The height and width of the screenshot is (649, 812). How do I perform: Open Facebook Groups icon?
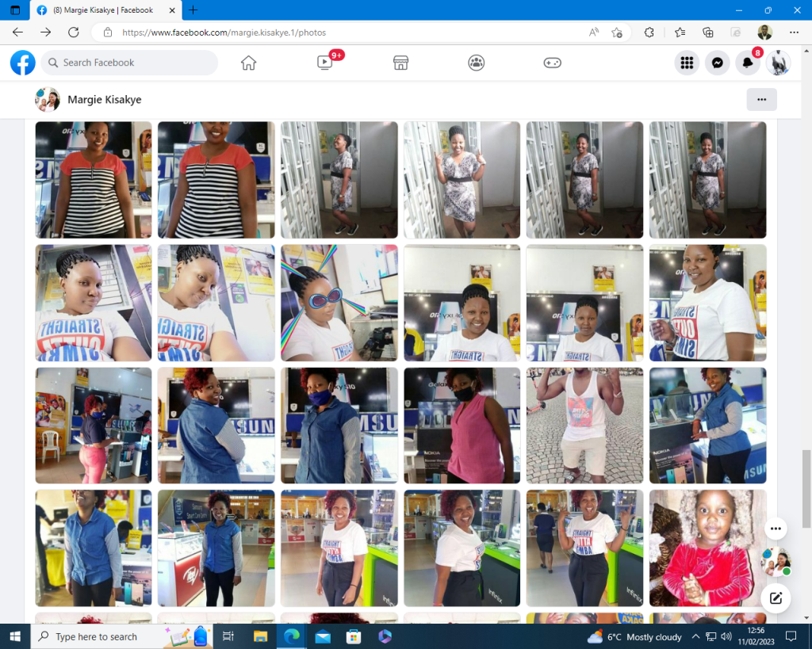click(x=476, y=63)
